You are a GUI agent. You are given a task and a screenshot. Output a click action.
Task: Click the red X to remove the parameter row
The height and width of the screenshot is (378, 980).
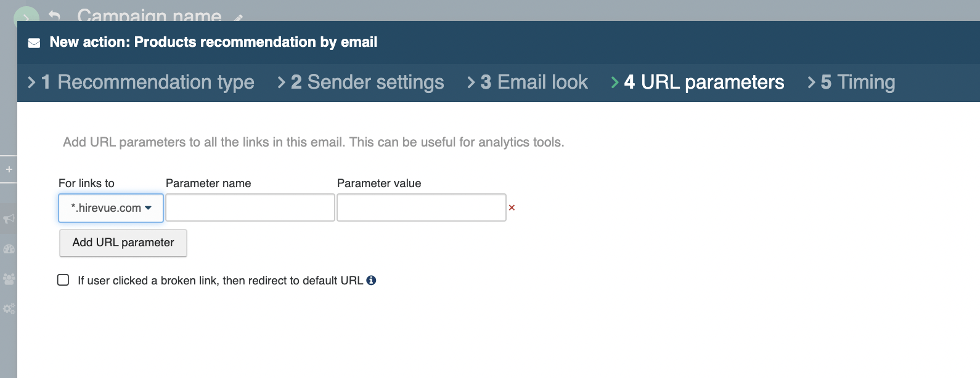pos(512,208)
